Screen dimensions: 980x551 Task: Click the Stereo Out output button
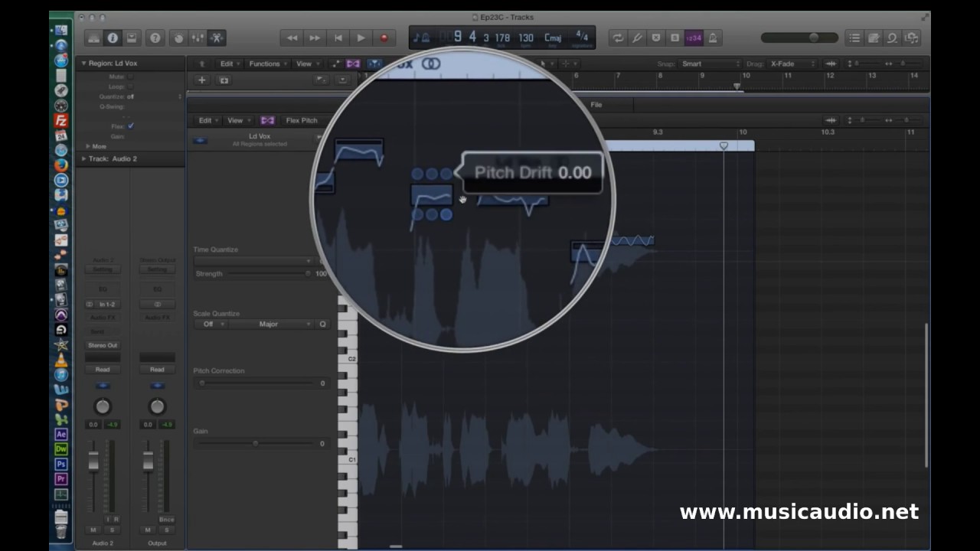click(x=103, y=345)
